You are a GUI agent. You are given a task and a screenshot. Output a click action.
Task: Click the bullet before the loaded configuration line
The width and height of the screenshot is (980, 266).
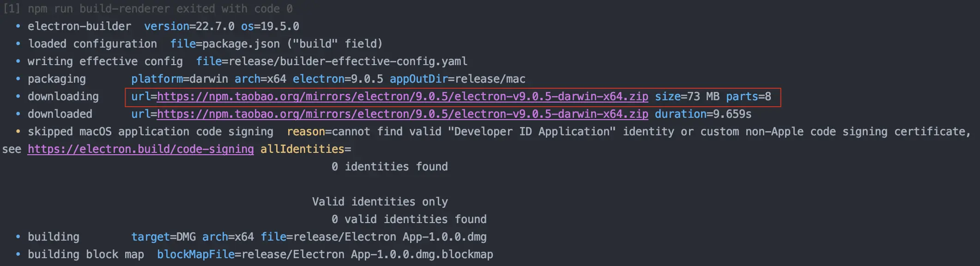click(x=18, y=44)
